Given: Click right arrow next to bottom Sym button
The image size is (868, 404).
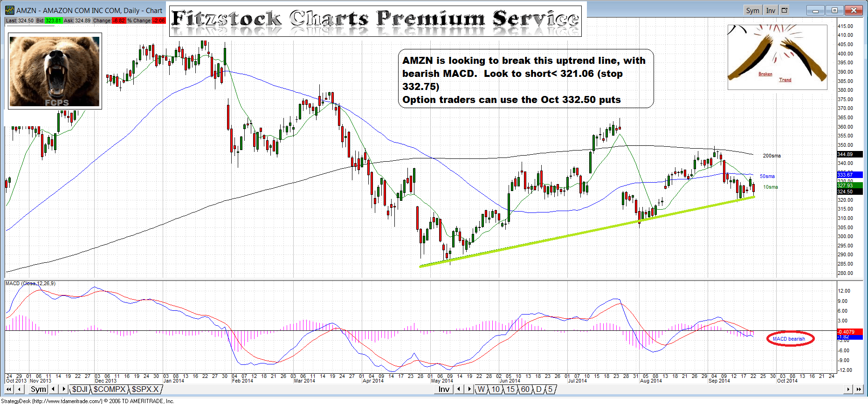Looking at the screenshot, I should 64,389.
